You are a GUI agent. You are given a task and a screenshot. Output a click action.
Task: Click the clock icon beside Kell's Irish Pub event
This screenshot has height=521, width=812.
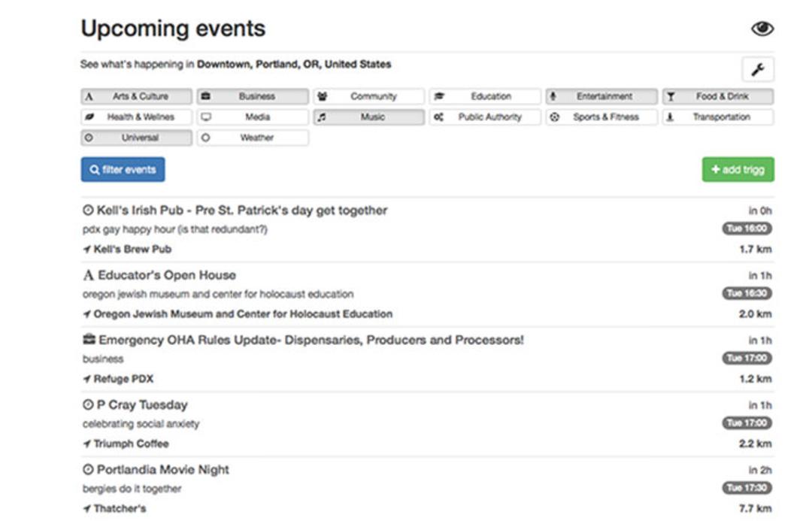(88, 211)
